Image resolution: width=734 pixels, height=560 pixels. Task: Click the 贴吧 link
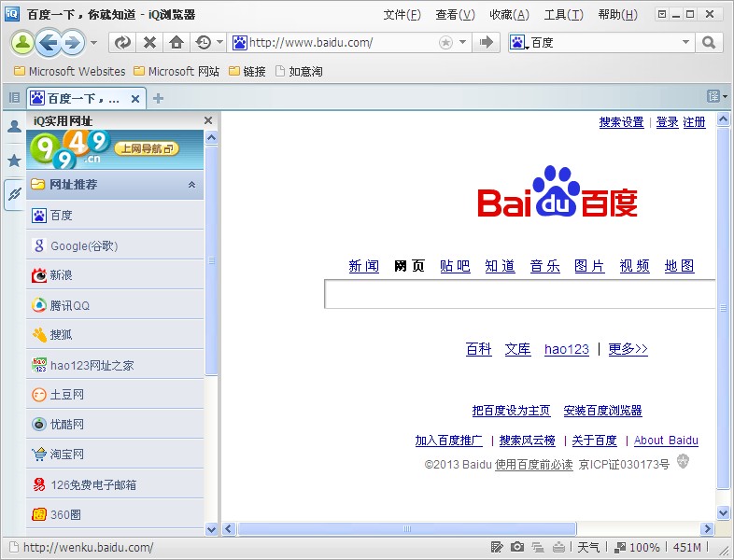click(455, 266)
